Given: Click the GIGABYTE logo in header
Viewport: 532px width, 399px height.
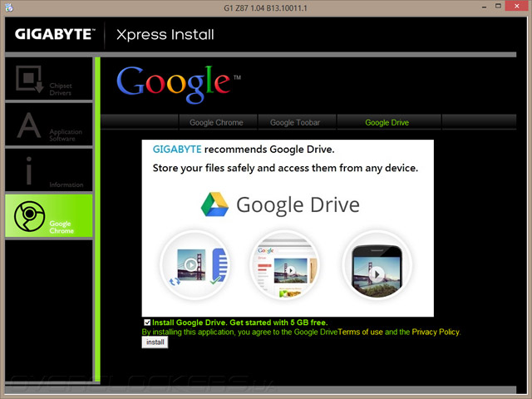Looking at the screenshot, I should (x=55, y=34).
